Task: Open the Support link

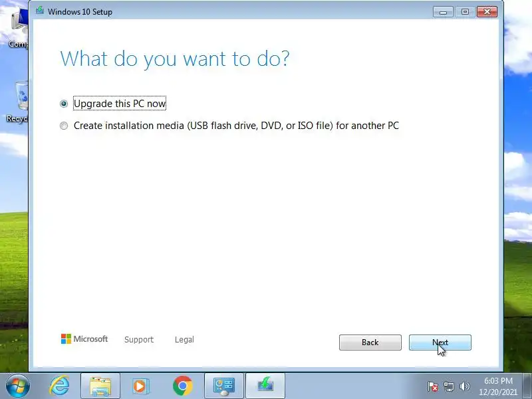Action: click(x=139, y=339)
